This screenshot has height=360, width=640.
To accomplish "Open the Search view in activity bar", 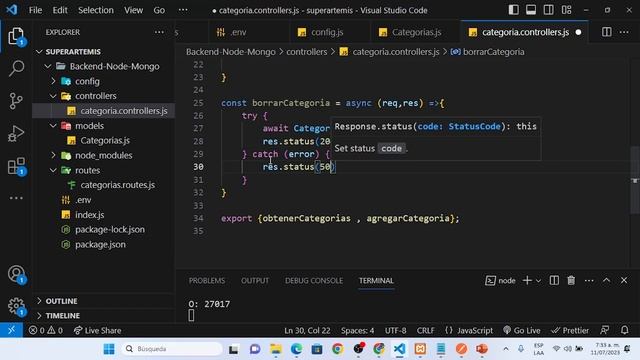I will pos(16,68).
